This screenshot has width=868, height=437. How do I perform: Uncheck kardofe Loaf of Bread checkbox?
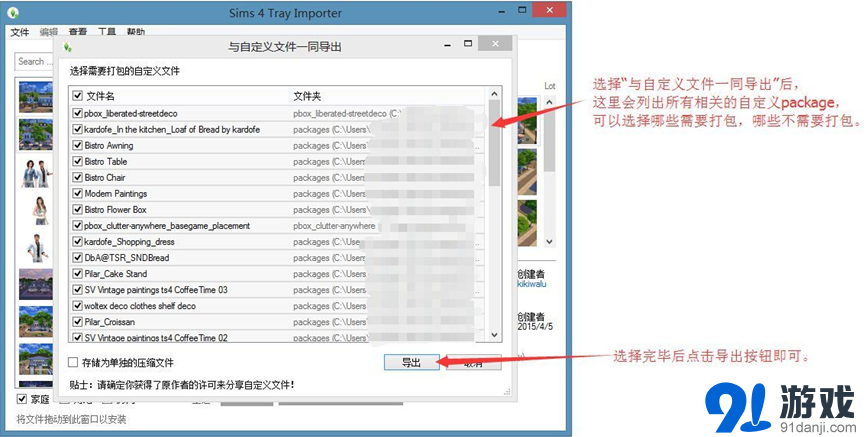78,129
